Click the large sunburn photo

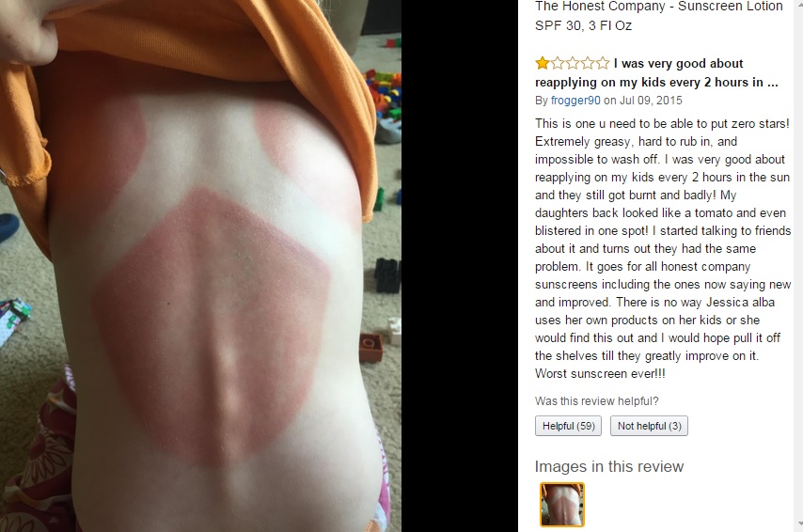[201, 266]
